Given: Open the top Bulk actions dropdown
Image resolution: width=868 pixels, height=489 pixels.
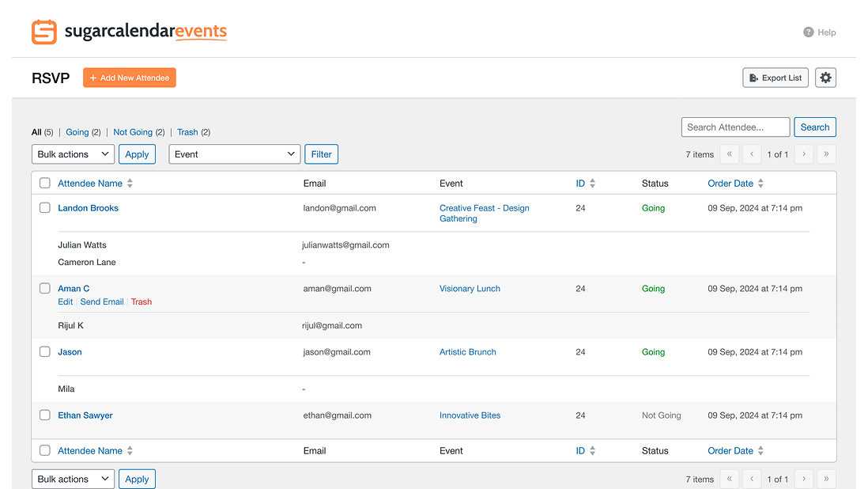Looking at the screenshot, I should pyautogui.click(x=73, y=154).
